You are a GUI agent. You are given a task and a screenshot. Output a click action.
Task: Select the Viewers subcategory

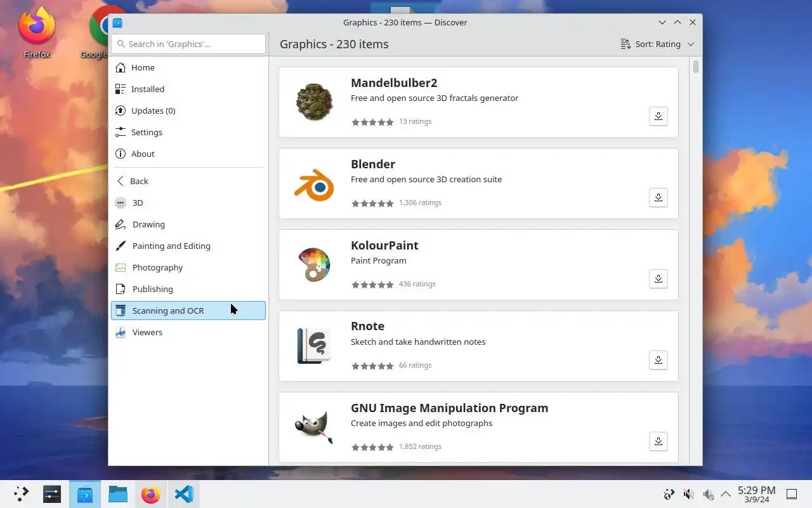pyautogui.click(x=188, y=332)
